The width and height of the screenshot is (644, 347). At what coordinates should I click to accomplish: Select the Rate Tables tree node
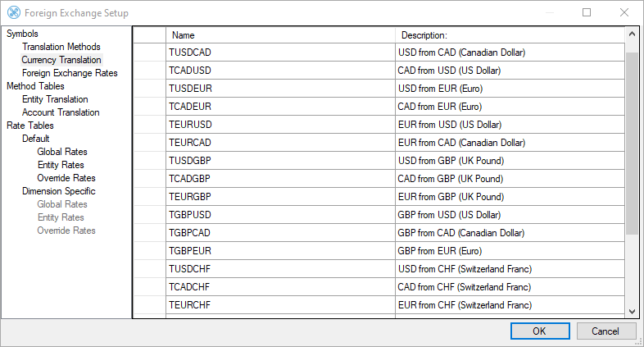click(30, 126)
